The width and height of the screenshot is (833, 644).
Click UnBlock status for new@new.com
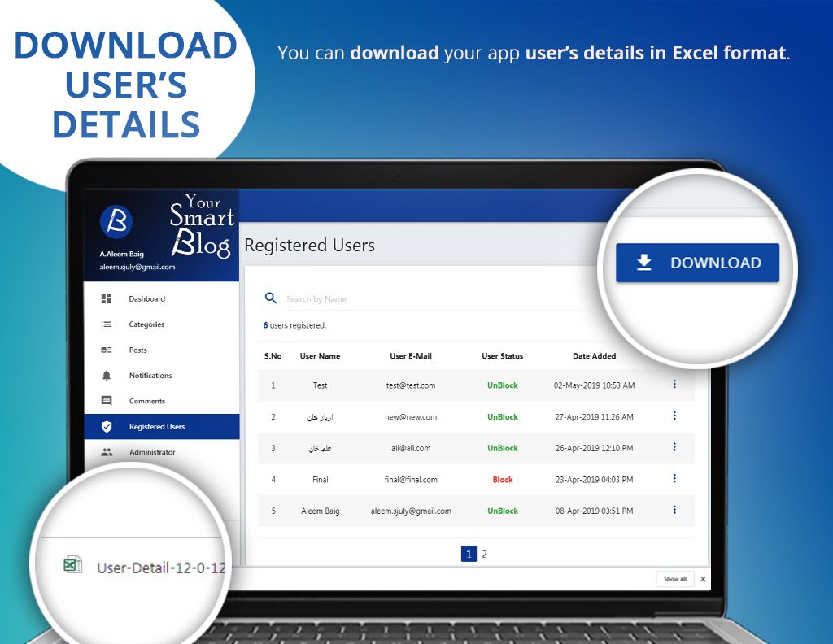click(x=503, y=417)
